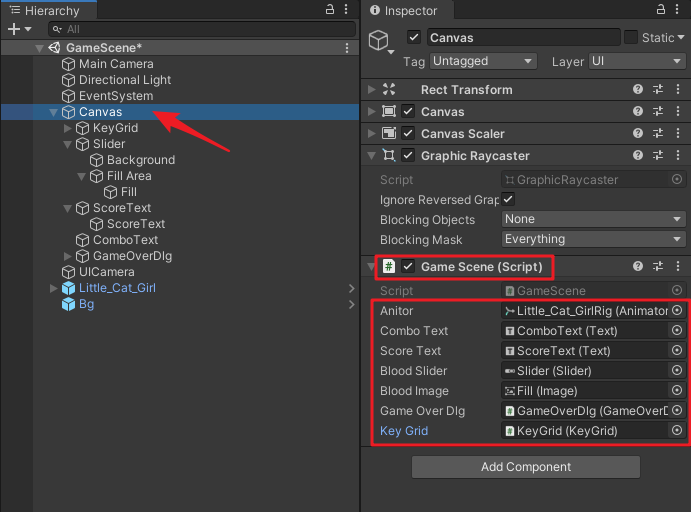Open Rect Transform preset selector
The image size is (691, 512).
[658, 89]
